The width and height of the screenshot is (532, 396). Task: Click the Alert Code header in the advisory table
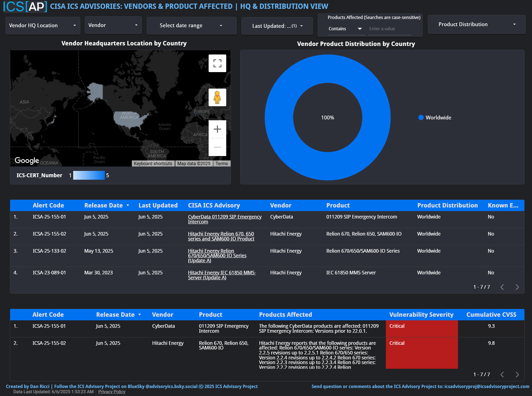pyautogui.click(x=48, y=205)
